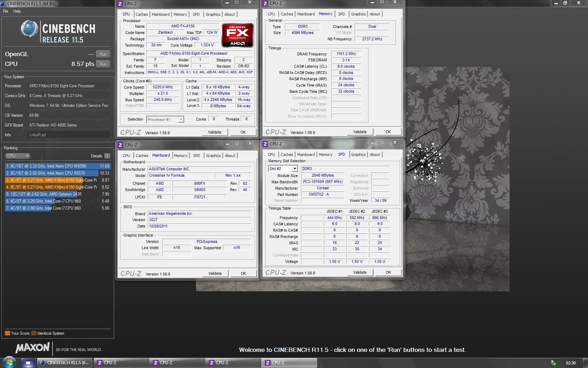The image size is (588, 368).
Task: Click the NB Frequency value 2737.2 MHz
Action: click(372, 39)
